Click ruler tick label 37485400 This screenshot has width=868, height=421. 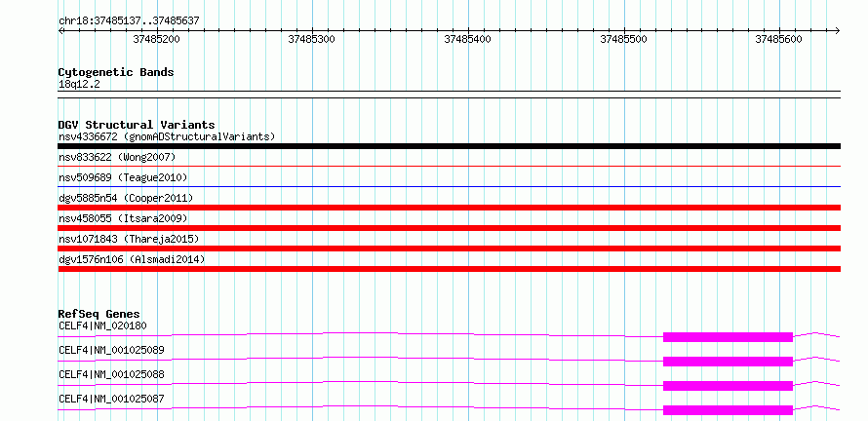click(468, 39)
